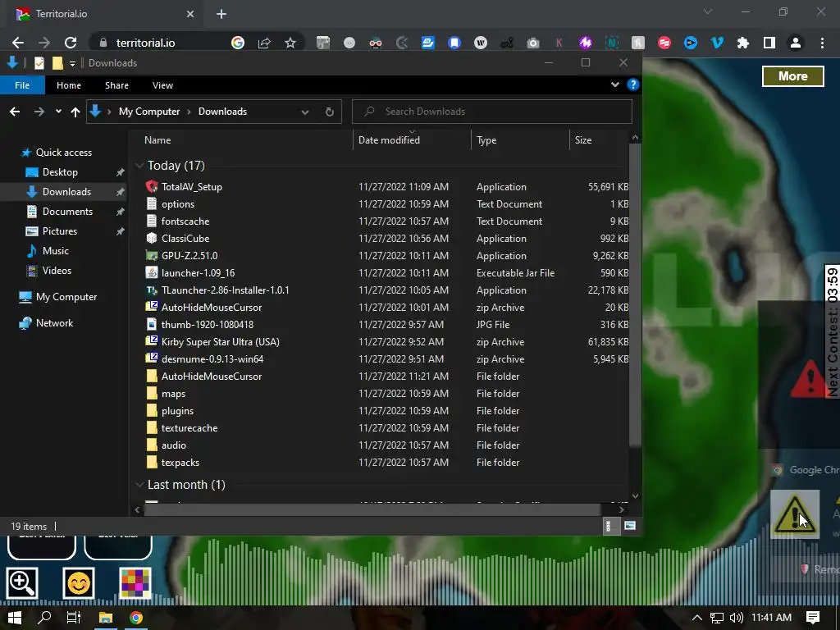Viewport: 840px width, 630px height.
Task: Open Task View from taskbar
Action: tap(74, 618)
